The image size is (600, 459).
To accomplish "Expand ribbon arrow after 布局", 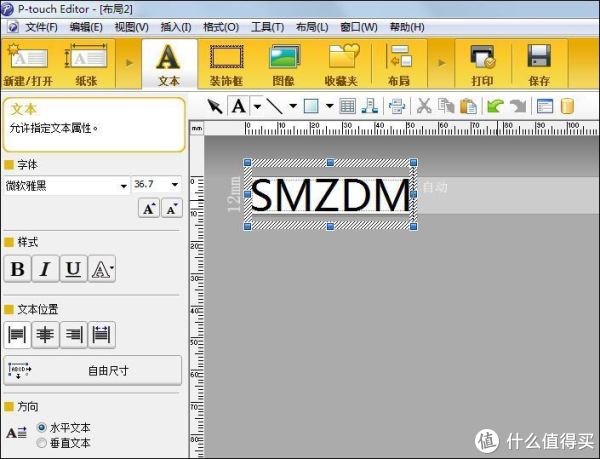I will click(442, 62).
